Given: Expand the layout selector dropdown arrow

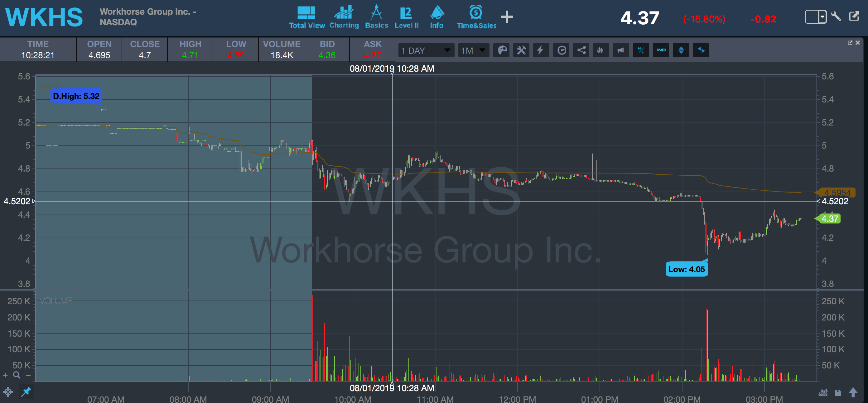Looking at the screenshot, I should pyautogui.click(x=822, y=17).
